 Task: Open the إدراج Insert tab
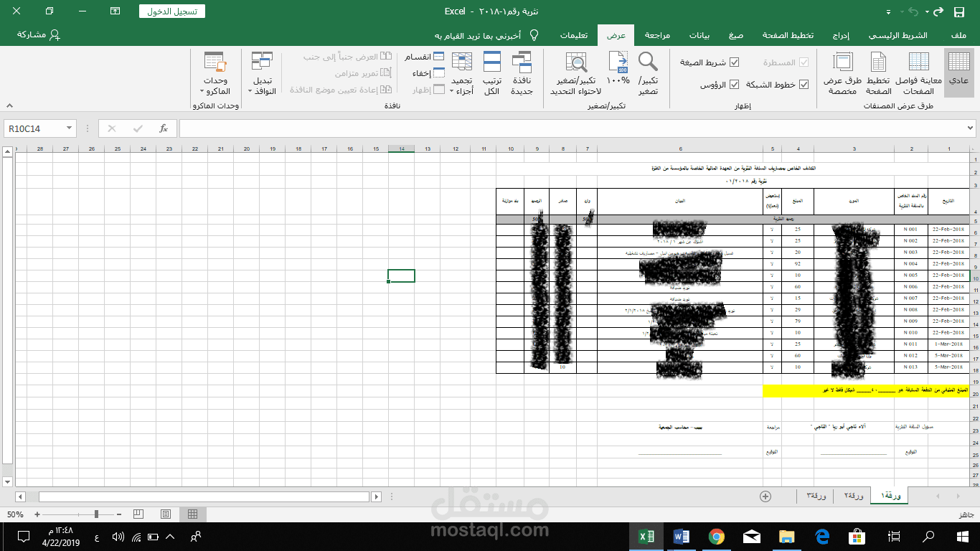841,35
